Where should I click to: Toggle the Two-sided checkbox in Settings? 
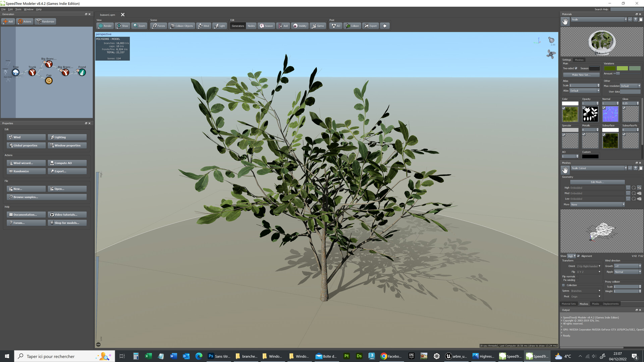coord(576,68)
